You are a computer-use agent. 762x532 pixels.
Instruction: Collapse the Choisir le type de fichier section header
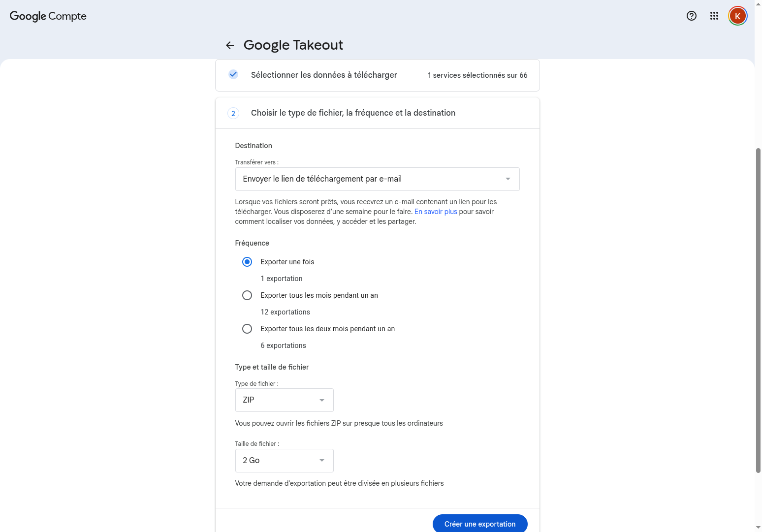377,113
